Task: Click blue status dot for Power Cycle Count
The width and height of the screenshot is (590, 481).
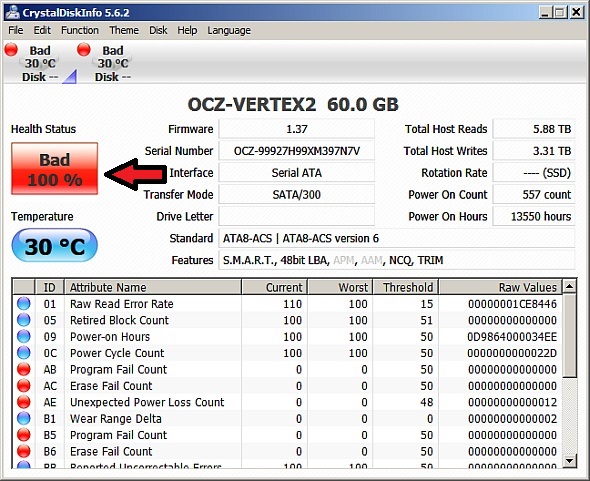Action: coord(23,353)
